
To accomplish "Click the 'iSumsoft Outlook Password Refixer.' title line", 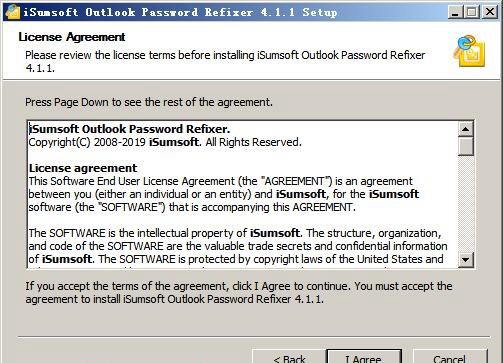I will (x=129, y=129).
